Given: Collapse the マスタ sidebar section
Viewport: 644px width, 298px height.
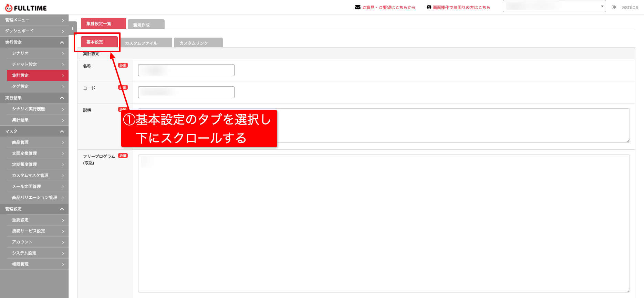Looking at the screenshot, I should 34,131.
